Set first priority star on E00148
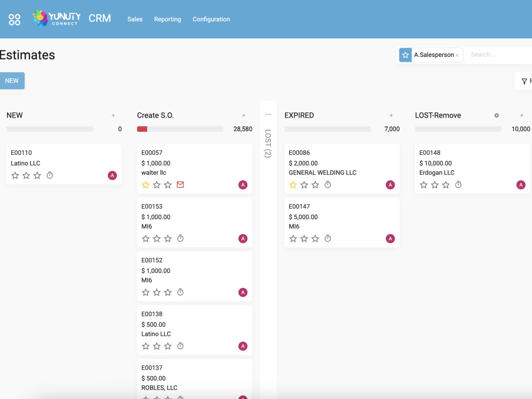This screenshot has width=532, height=399. pos(423,185)
